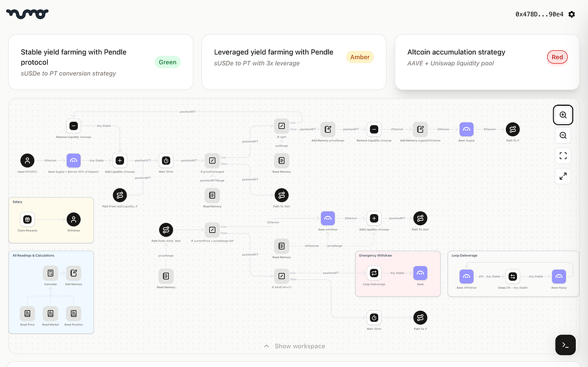
Task: Open the settings gear next to wallet address
Action: coord(571,14)
